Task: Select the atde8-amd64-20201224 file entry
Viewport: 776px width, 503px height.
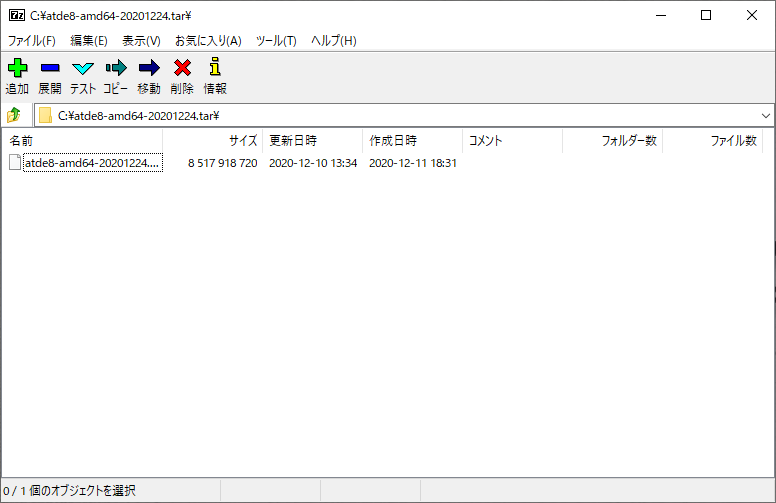Action: [92, 163]
